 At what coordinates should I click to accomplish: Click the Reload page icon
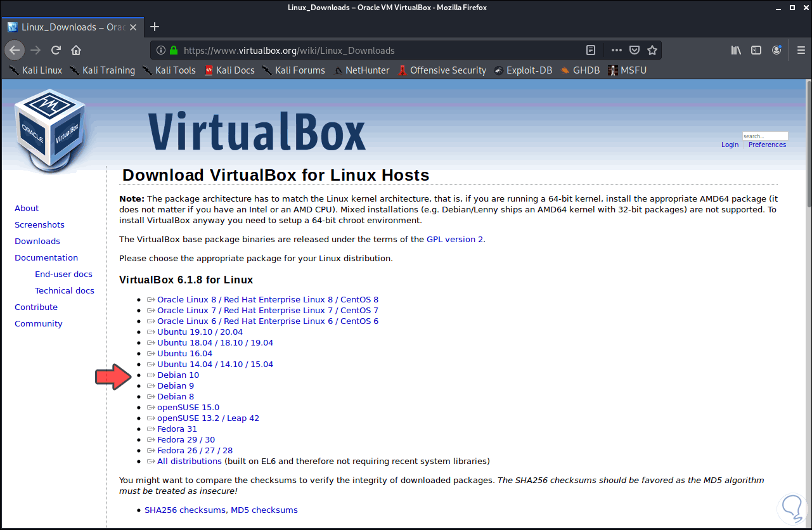click(55, 49)
